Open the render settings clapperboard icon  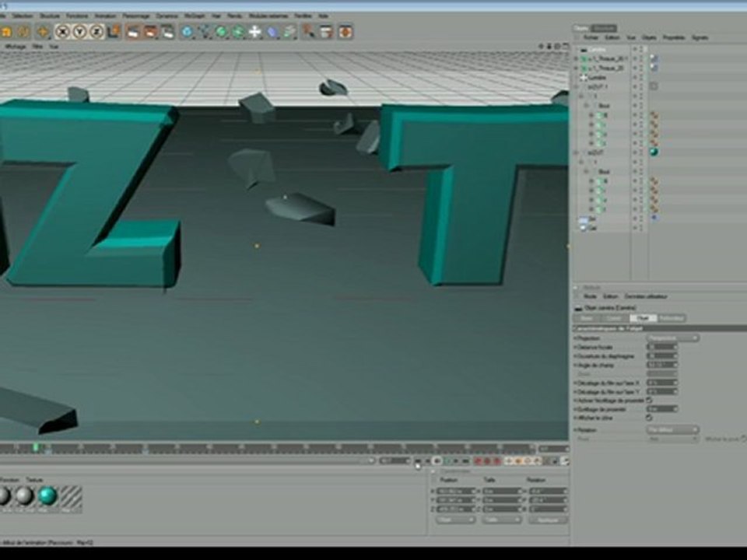click(167, 32)
